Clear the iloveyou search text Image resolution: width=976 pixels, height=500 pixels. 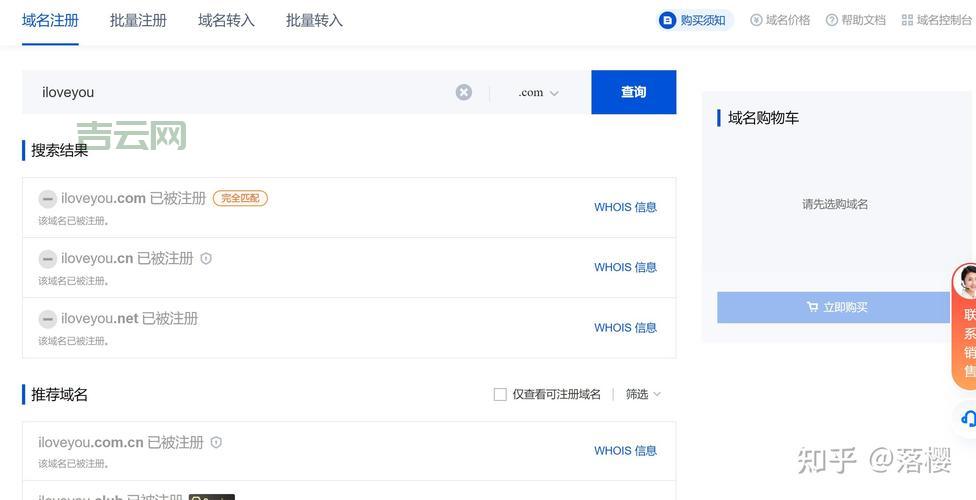coord(464,92)
